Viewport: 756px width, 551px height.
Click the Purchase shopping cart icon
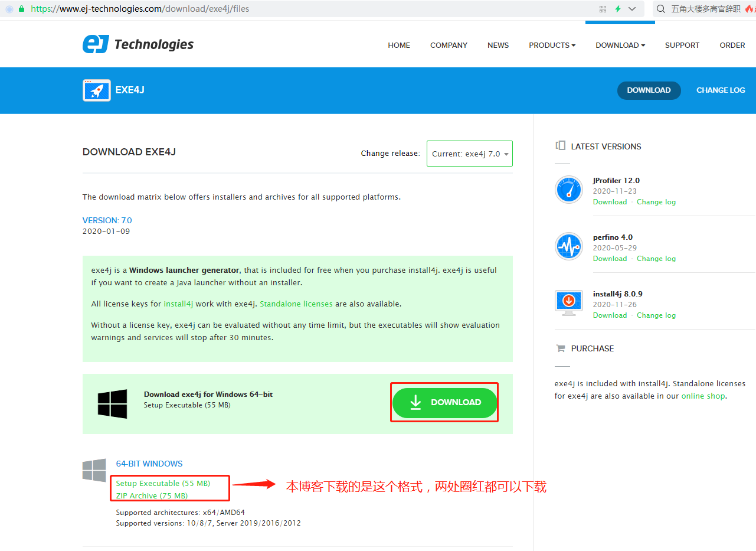tap(560, 348)
